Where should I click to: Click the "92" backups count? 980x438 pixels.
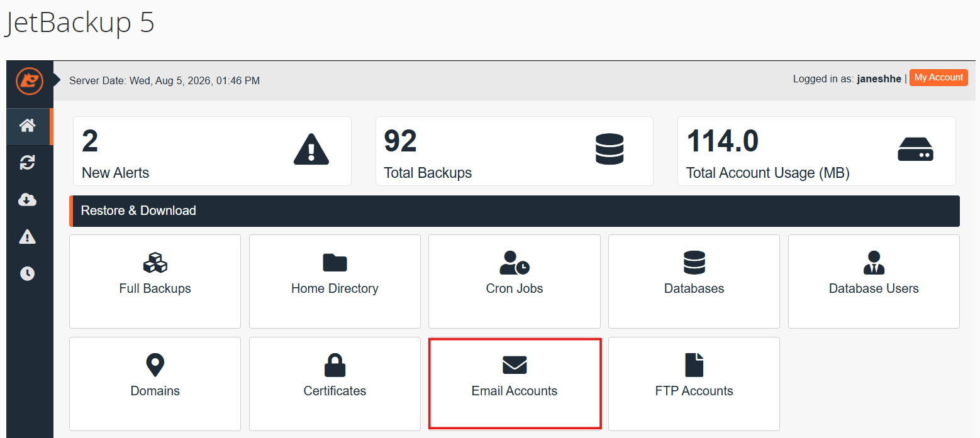(400, 141)
